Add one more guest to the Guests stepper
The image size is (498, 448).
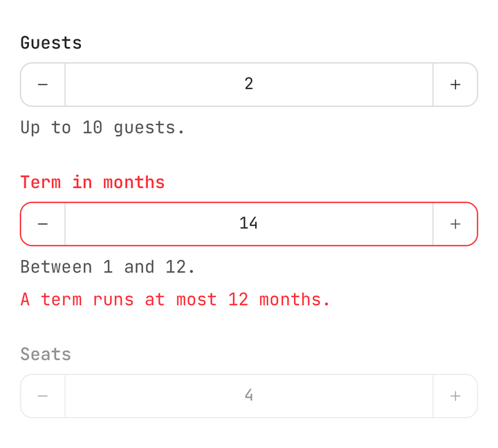tap(455, 84)
